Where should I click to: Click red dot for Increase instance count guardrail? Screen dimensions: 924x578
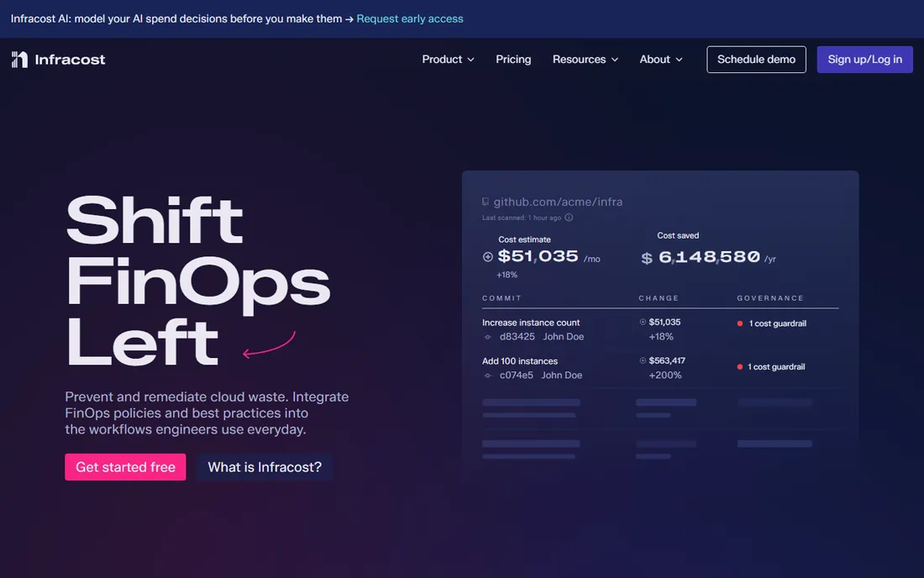point(739,323)
